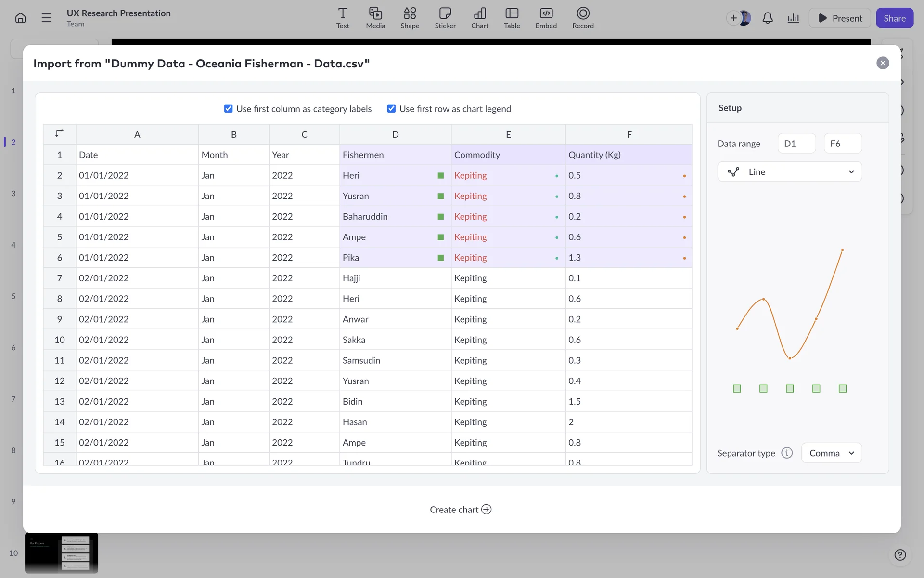The width and height of the screenshot is (924, 578).
Task: Open the analytics bar chart icon
Action: [793, 18]
